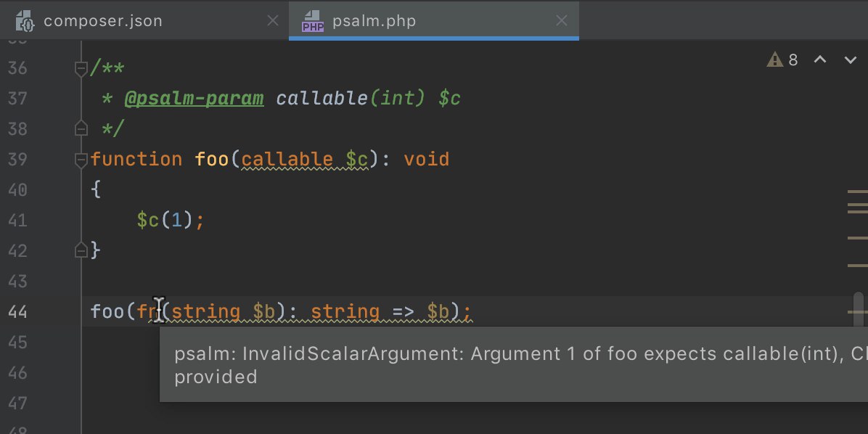Click the void return type
Viewport: 868px width, 434px height.
(x=426, y=160)
